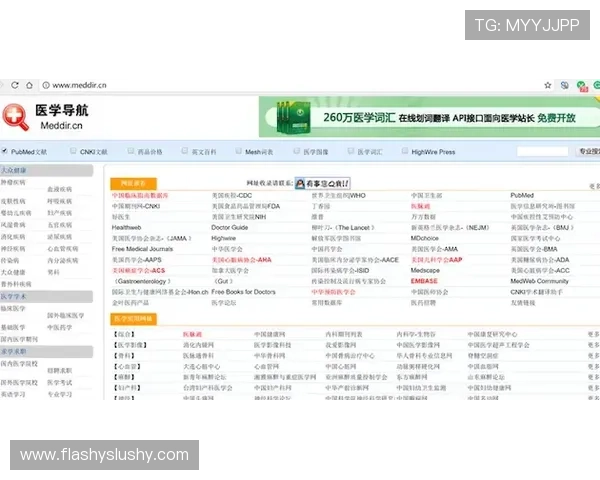Bookmark this page with the star icon

(548, 85)
